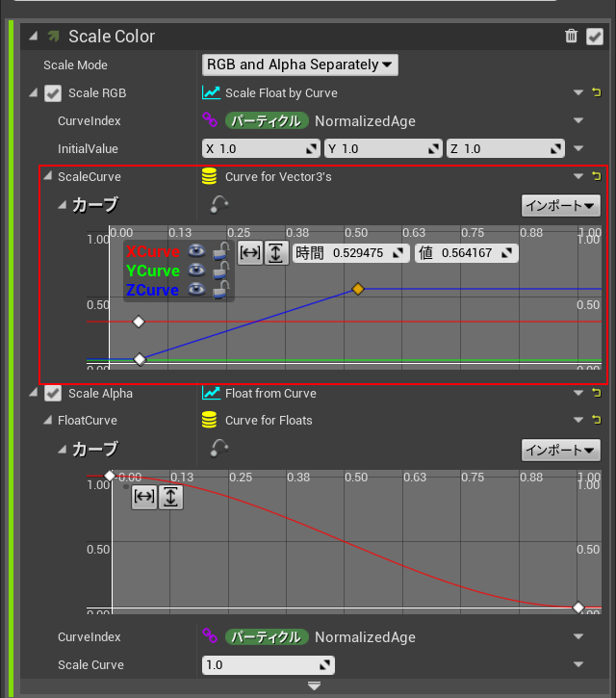Edit InitialValue Y field
Screen dimensions: 616x698
(383, 148)
